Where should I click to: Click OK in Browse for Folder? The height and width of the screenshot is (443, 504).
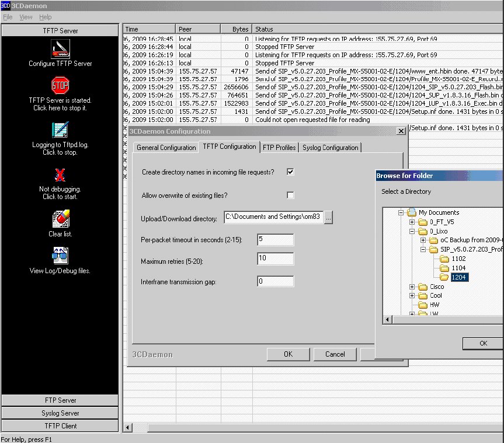click(x=483, y=343)
